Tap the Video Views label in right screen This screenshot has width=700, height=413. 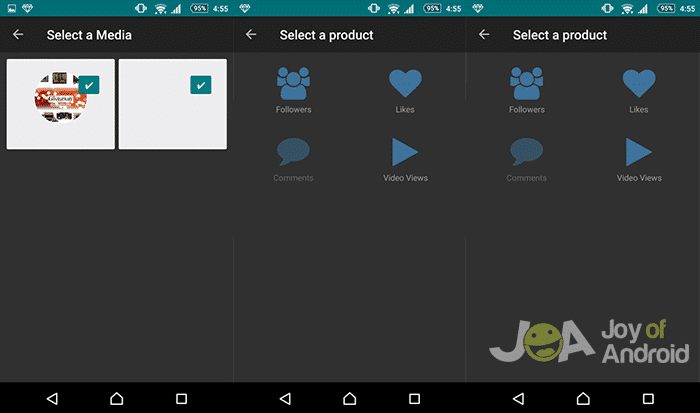click(x=639, y=178)
